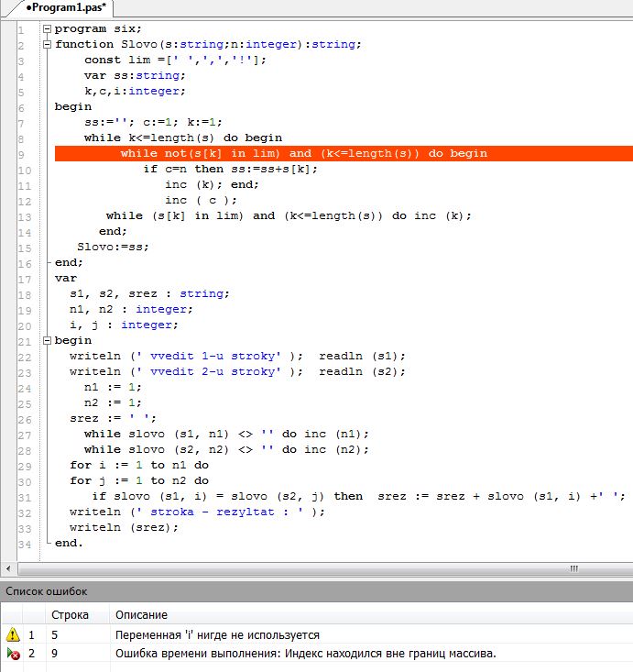Collapse the function Slovo code block

coord(47,44)
